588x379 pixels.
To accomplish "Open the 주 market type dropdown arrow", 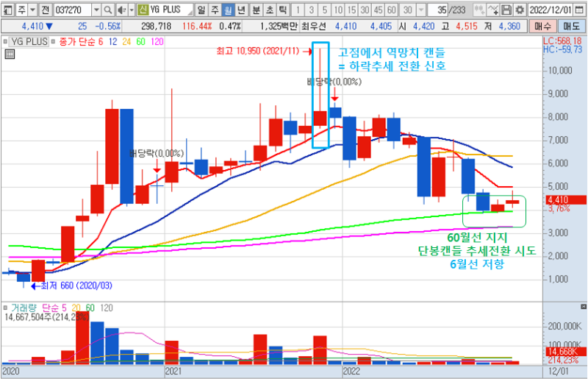I will [x=32, y=10].
